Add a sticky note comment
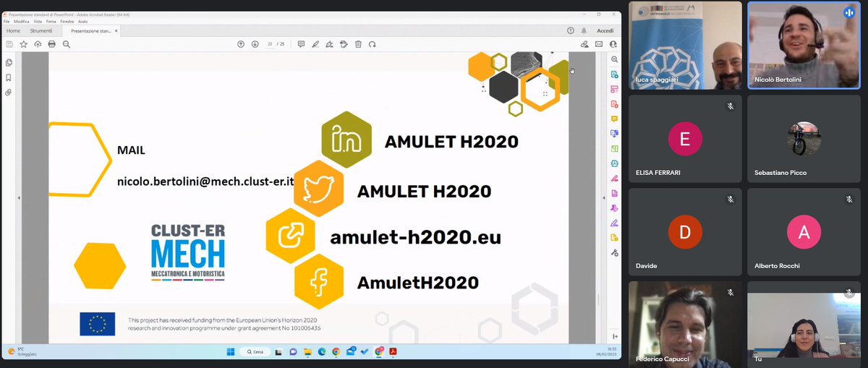The width and height of the screenshot is (868, 368). 301,44
